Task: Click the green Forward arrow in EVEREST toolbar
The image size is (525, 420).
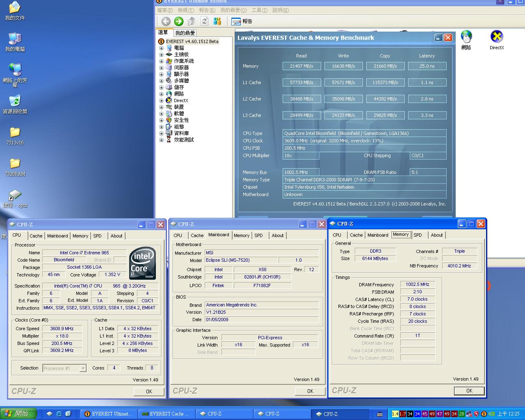Action: [178, 21]
